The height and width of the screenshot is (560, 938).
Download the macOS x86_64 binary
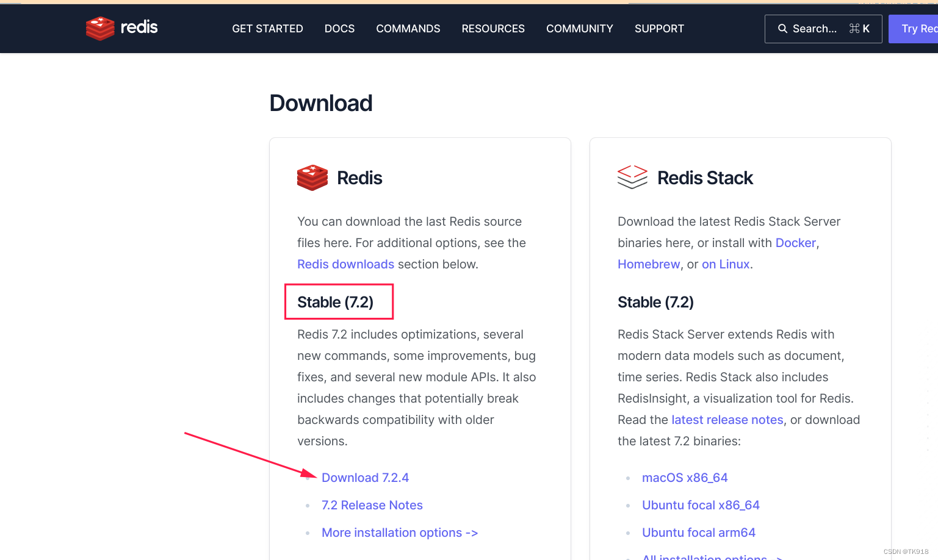pyautogui.click(x=685, y=478)
